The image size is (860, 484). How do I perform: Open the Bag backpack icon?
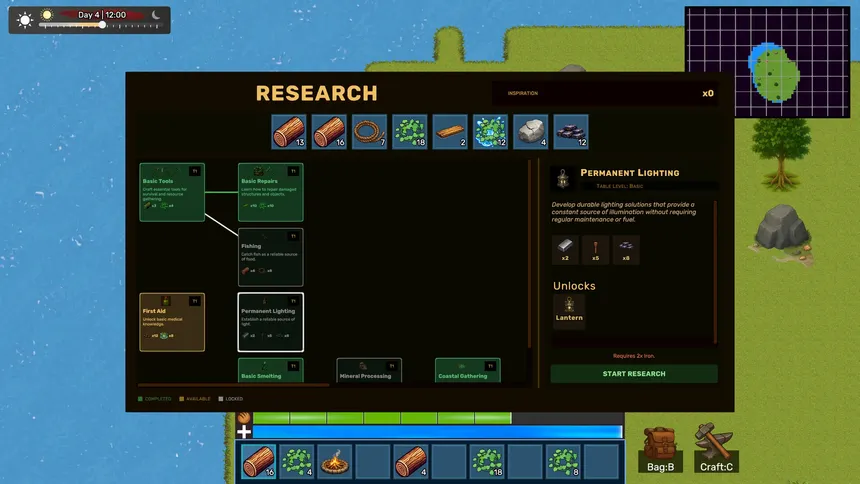(x=660, y=449)
